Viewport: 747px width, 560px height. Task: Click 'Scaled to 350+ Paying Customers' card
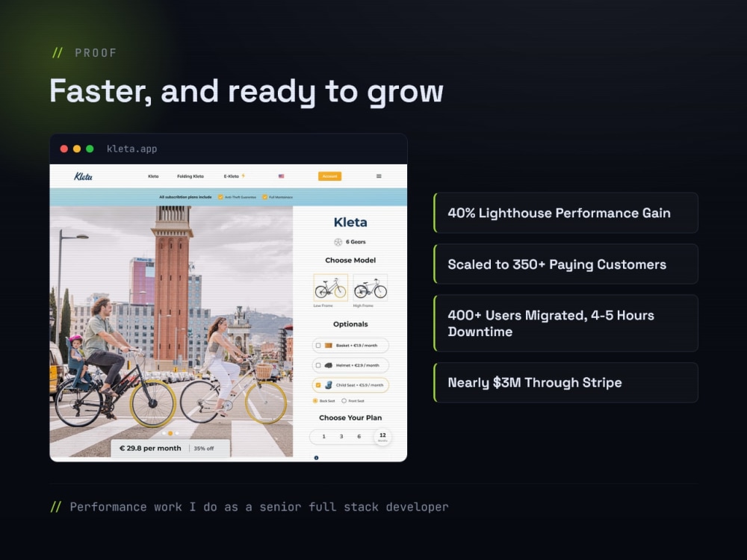[x=566, y=264]
